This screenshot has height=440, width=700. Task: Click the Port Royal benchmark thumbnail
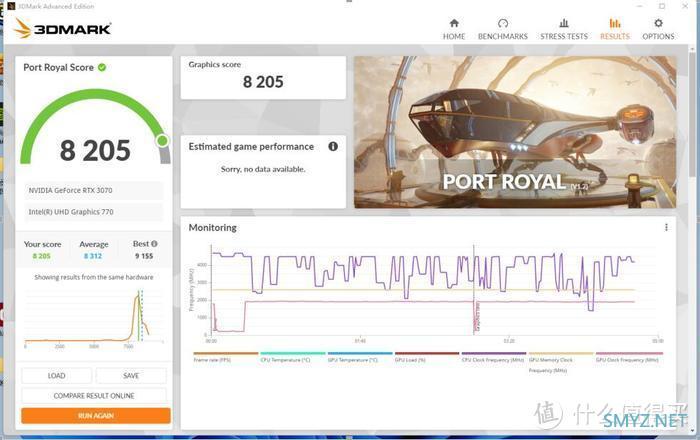pyautogui.click(x=515, y=132)
